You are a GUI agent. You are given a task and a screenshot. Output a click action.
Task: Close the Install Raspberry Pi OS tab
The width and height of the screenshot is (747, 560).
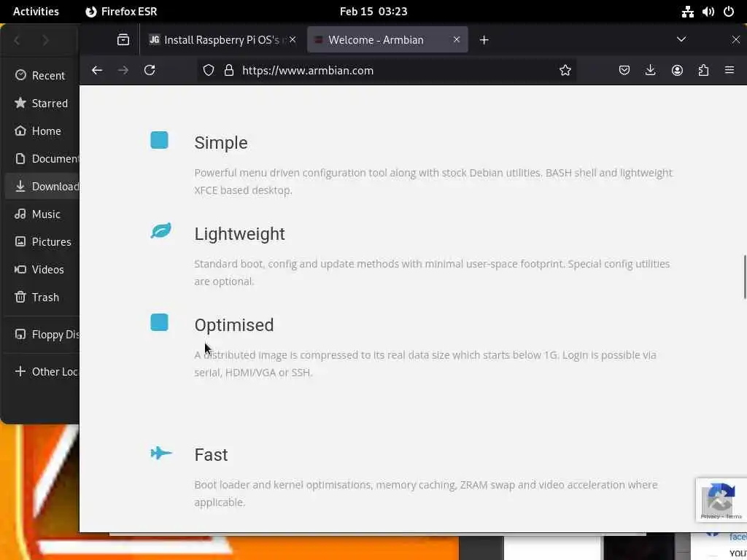pos(293,40)
